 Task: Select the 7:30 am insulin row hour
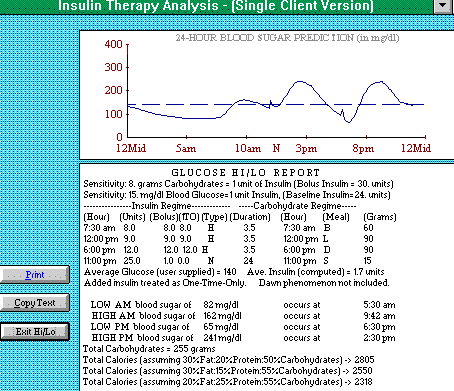click(x=99, y=228)
